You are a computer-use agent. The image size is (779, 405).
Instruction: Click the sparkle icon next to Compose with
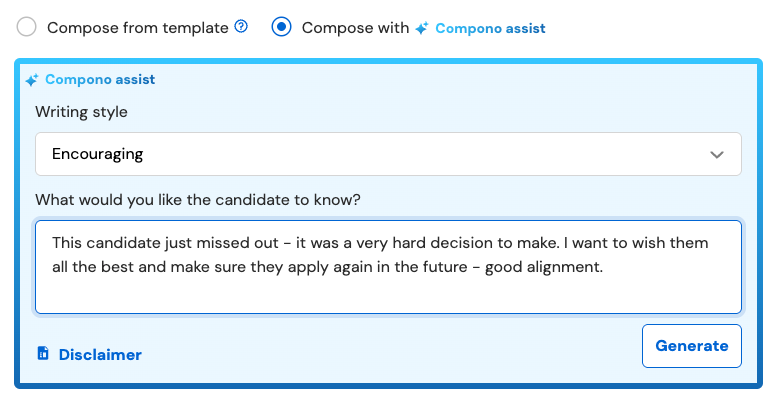click(x=422, y=28)
